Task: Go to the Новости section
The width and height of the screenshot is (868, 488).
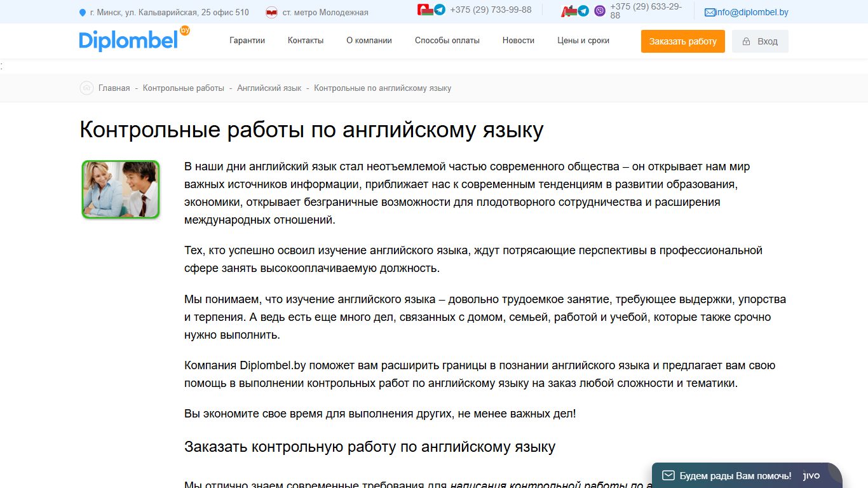Action: pyautogui.click(x=519, y=41)
